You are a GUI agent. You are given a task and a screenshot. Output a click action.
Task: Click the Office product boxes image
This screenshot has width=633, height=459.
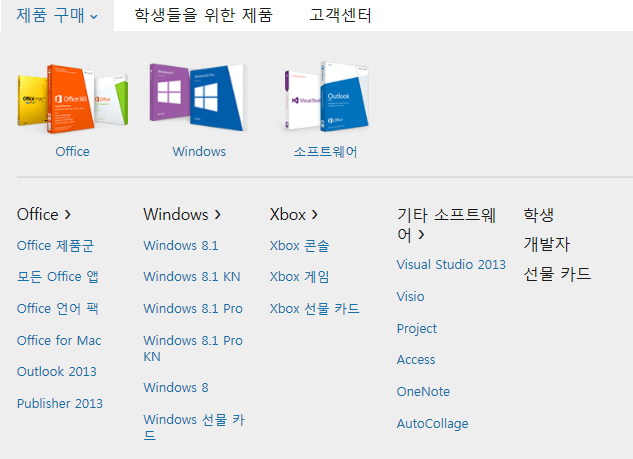(x=73, y=99)
